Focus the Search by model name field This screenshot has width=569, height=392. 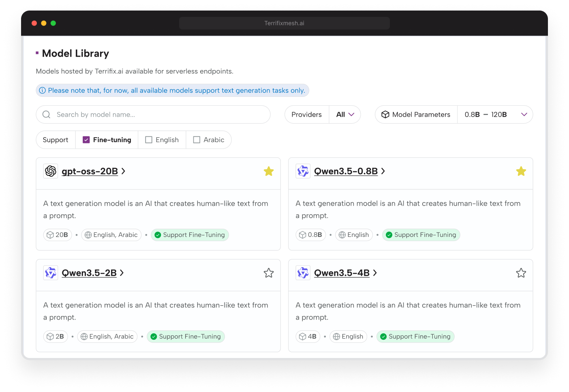[153, 115]
